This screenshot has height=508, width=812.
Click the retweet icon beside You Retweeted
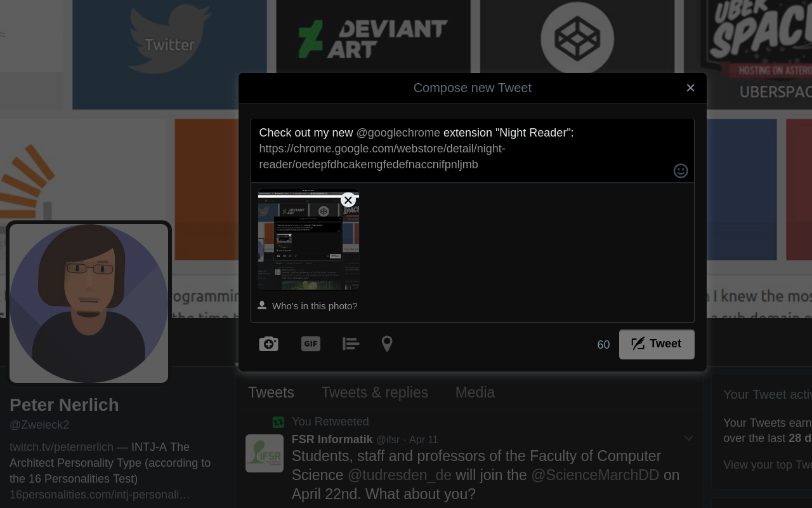click(x=278, y=422)
